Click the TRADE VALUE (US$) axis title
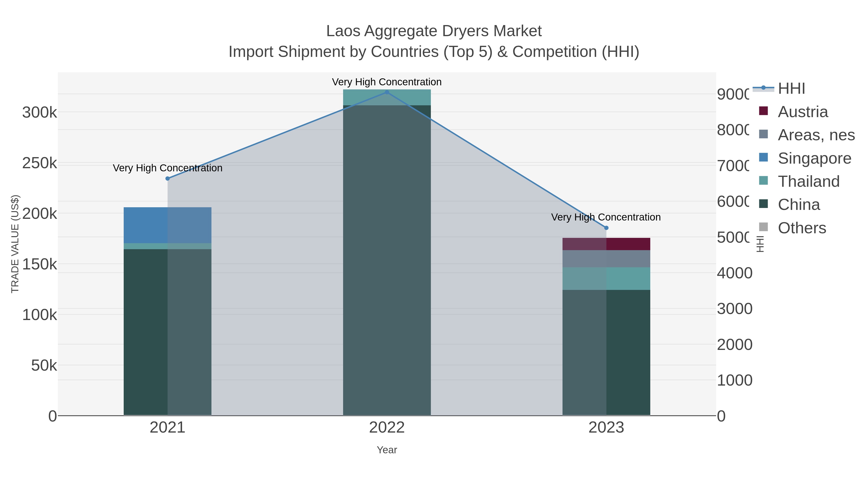The height and width of the screenshot is (488, 868). (x=15, y=244)
